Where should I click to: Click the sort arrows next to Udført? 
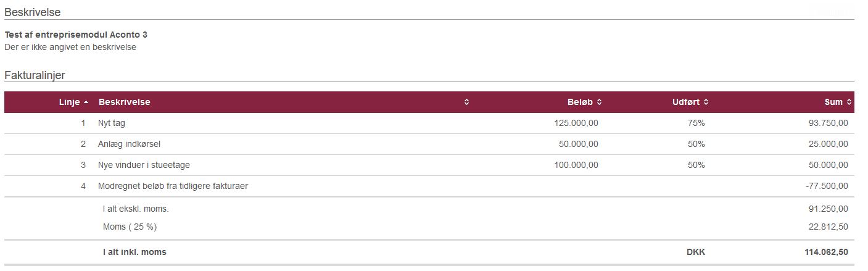(706, 102)
